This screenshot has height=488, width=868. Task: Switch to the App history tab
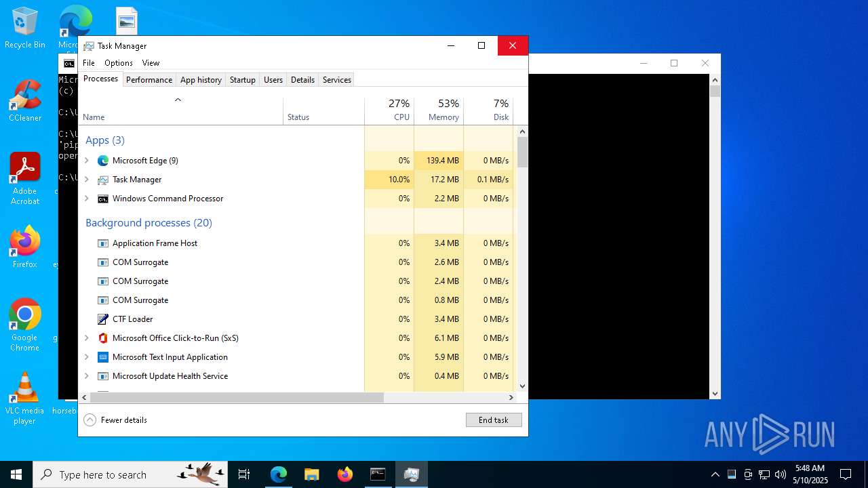(201, 80)
